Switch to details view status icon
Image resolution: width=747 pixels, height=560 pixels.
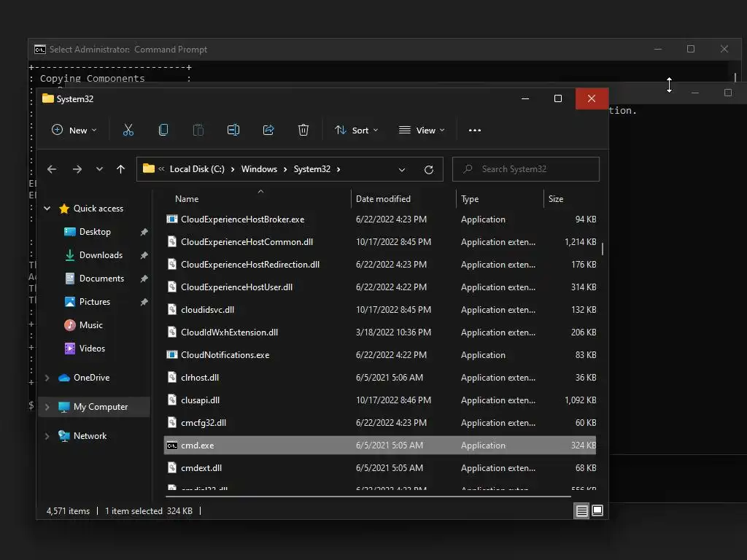point(581,511)
